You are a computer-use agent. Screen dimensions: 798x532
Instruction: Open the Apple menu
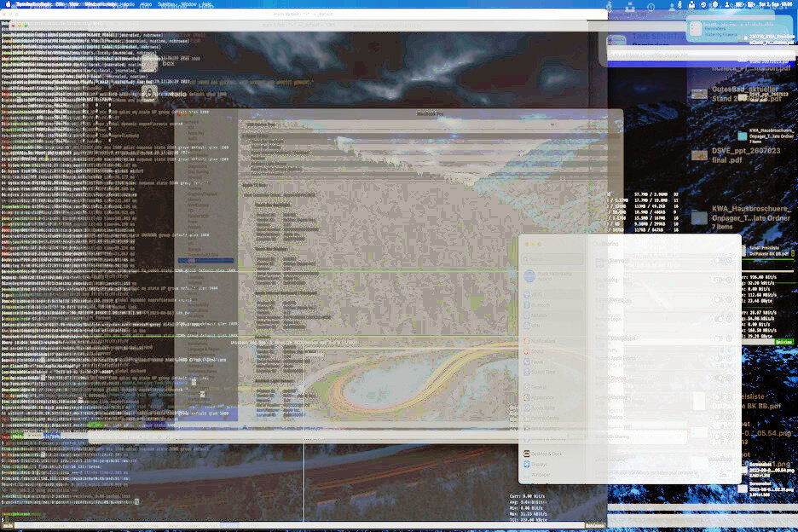[x=7, y=4]
